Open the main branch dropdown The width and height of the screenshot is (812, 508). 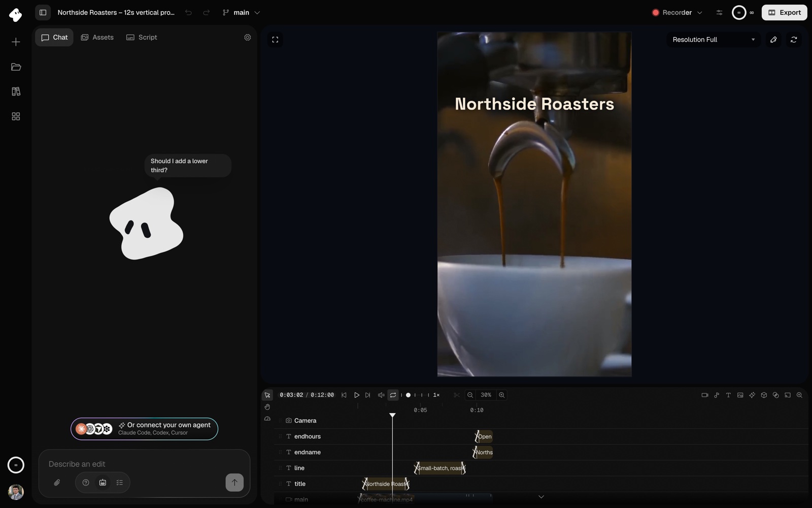241,13
